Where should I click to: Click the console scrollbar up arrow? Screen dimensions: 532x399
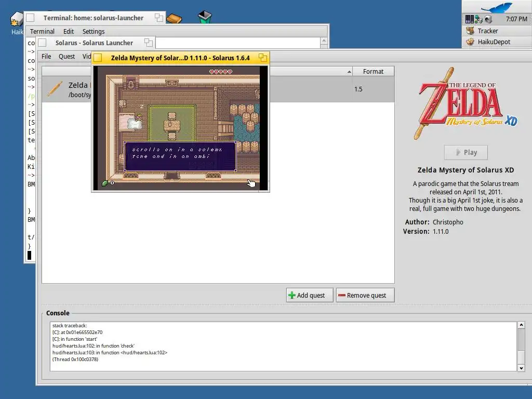click(x=521, y=325)
